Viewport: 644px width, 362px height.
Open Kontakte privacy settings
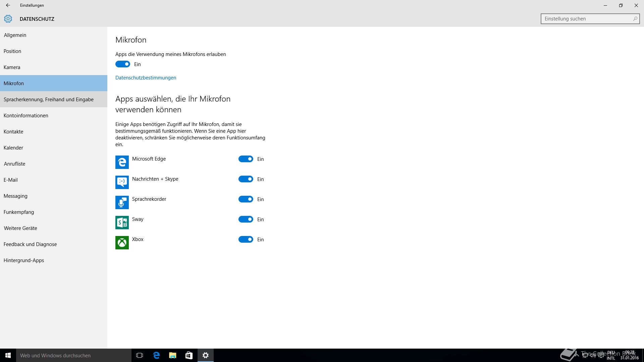(x=54, y=131)
